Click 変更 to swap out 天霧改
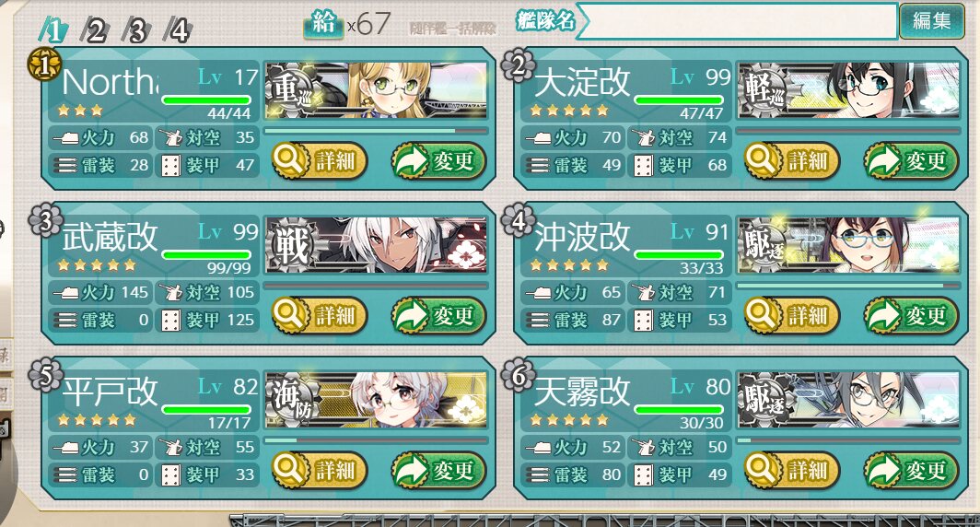This screenshot has height=527, width=980. click(911, 470)
